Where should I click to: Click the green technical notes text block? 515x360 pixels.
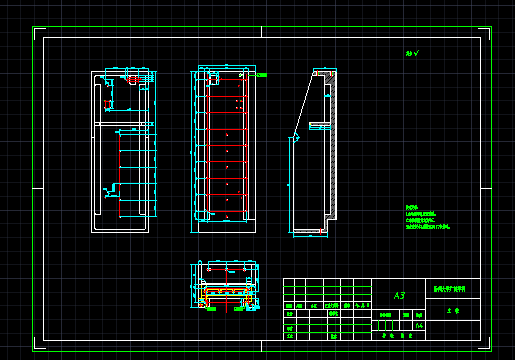pos(428,217)
